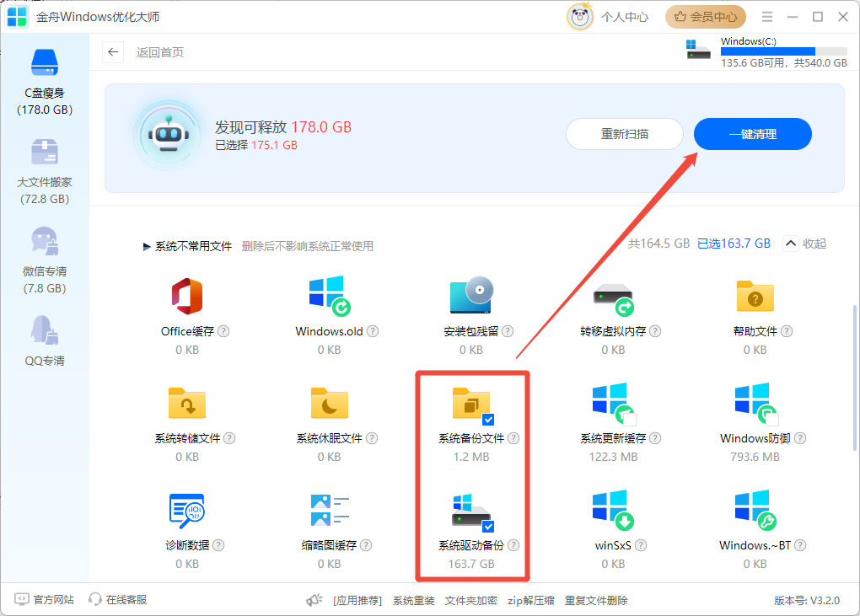Open the zip解压缩 recommended app
This screenshot has width=860, height=616.
[x=531, y=601]
